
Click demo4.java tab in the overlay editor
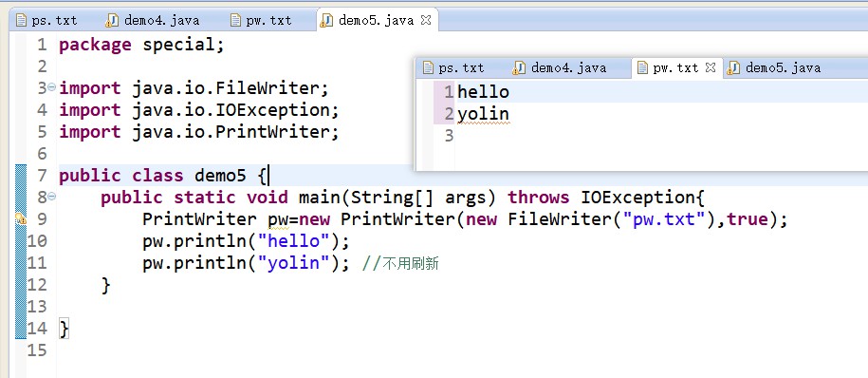click(x=561, y=68)
